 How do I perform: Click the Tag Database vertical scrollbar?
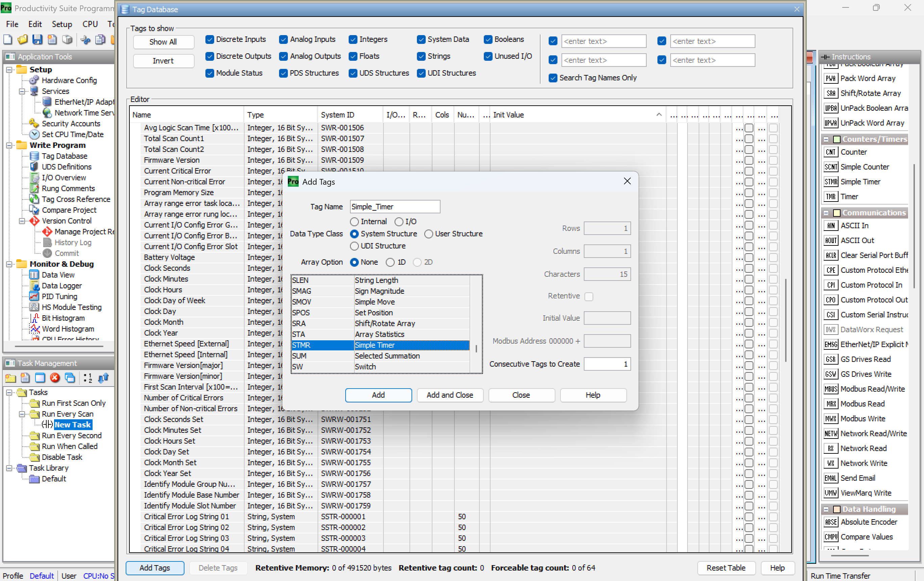(786, 321)
